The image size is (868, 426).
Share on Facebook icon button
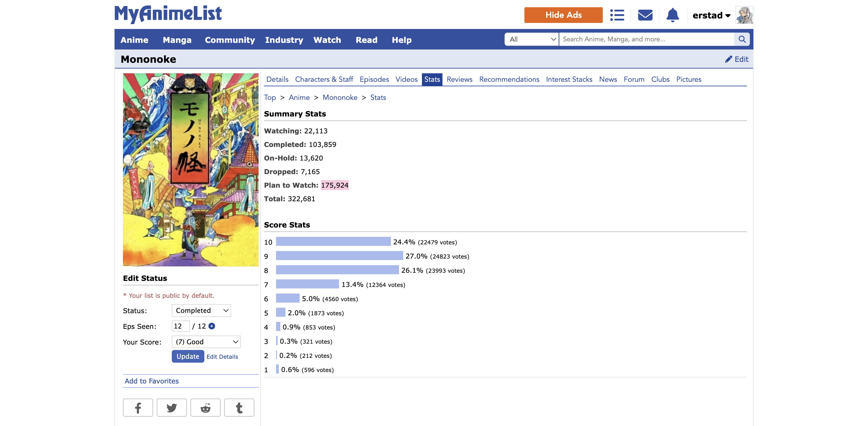(138, 408)
